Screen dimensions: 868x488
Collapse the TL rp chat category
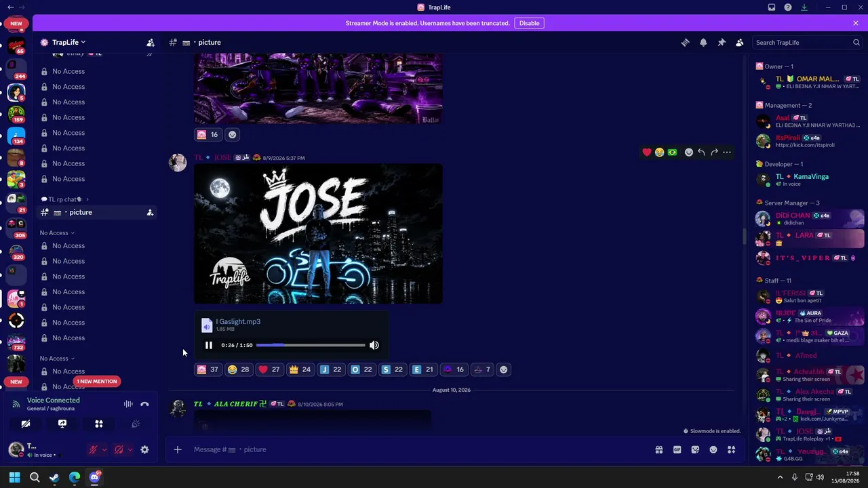pyautogui.click(x=64, y=199)
